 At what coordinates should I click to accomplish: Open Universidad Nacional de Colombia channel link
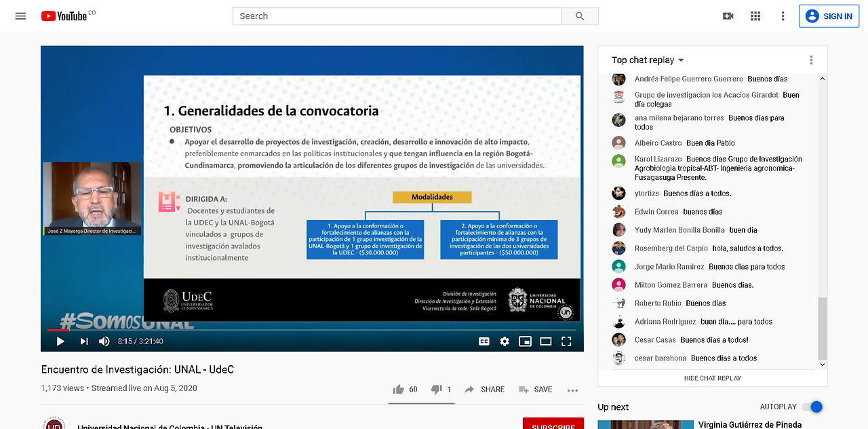170,426
